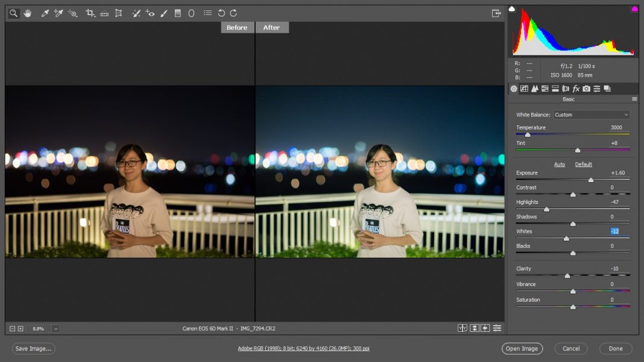Open the White Balance Custom dropdown
Image resolution: width=644 pixels, height=362 pixels.
tap(592, 115)
